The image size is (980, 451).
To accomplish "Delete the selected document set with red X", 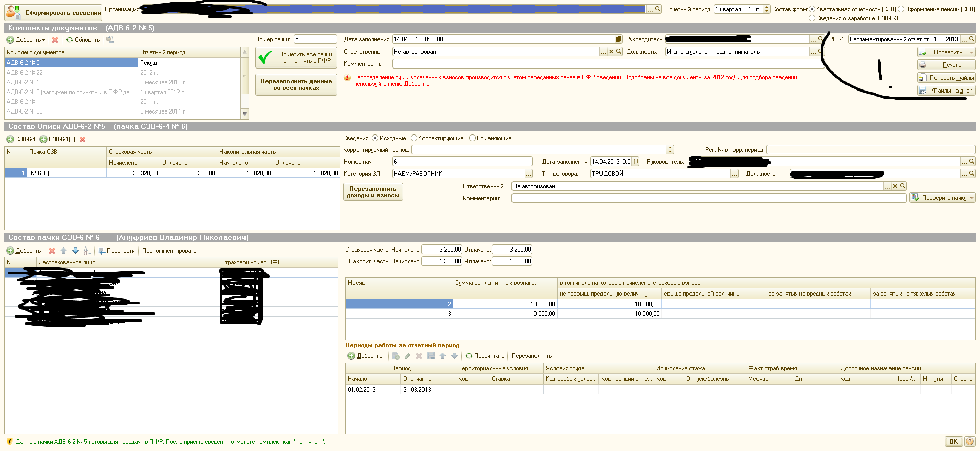I will [55, 40].
